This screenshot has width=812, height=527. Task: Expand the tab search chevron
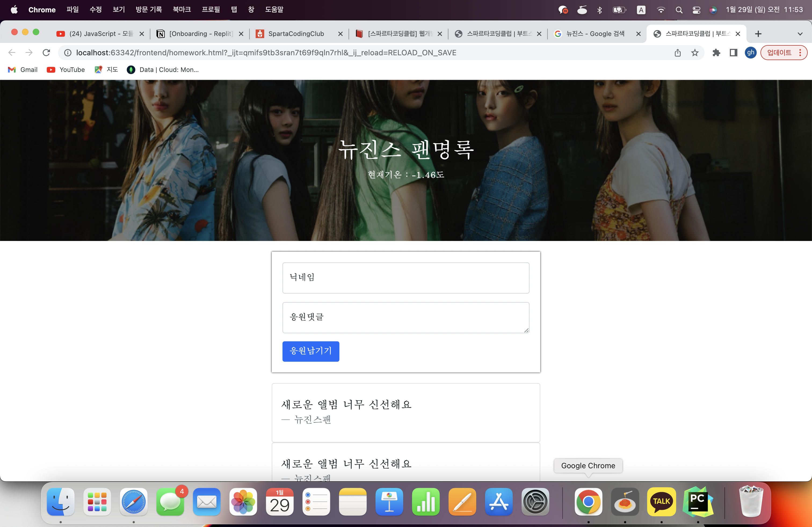tap(800, 34)
